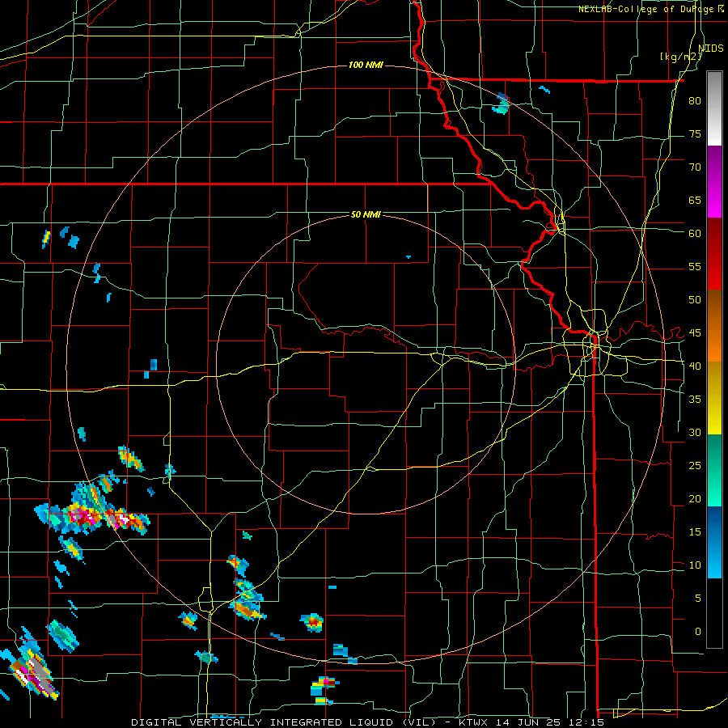Click the 70 value on the legend

point(695,167)
